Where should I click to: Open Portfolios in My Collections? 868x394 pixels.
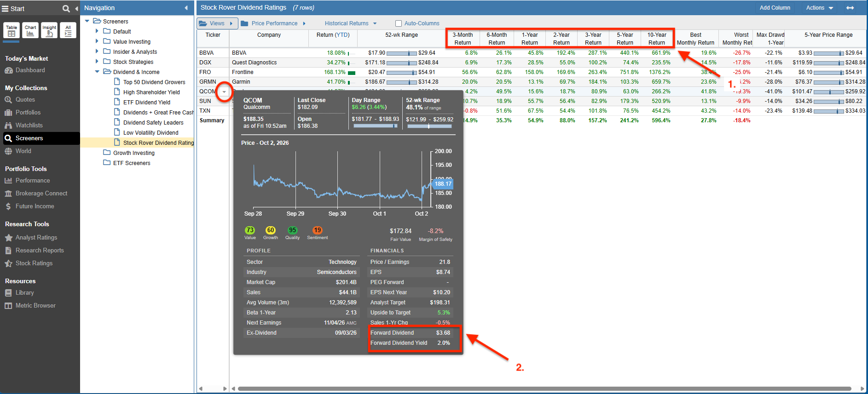pos(23,113)
